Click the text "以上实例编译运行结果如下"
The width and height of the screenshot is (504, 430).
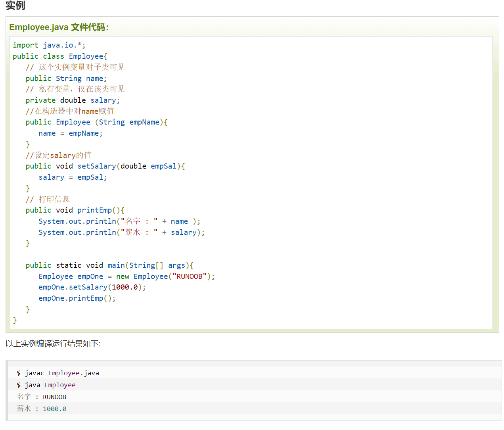point(53,344)
